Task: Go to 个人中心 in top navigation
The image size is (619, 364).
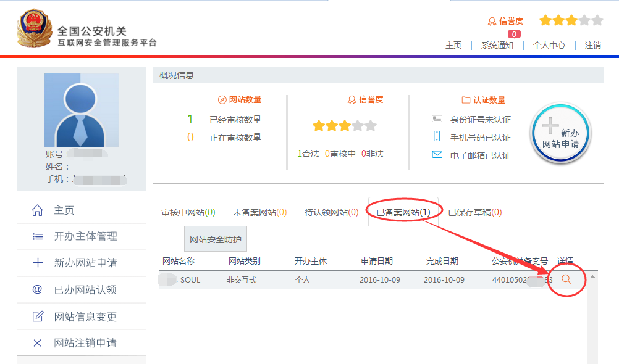Action: 549,45
